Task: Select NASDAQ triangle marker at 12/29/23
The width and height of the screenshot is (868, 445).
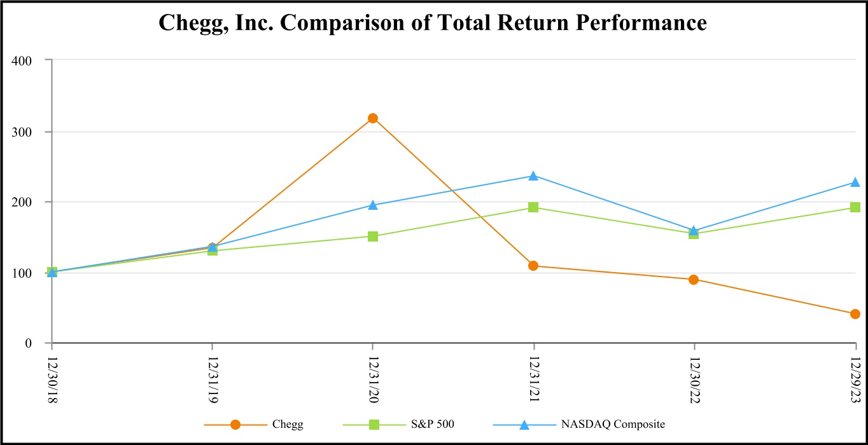Action: pyautogui.click(x=855, y=182)
